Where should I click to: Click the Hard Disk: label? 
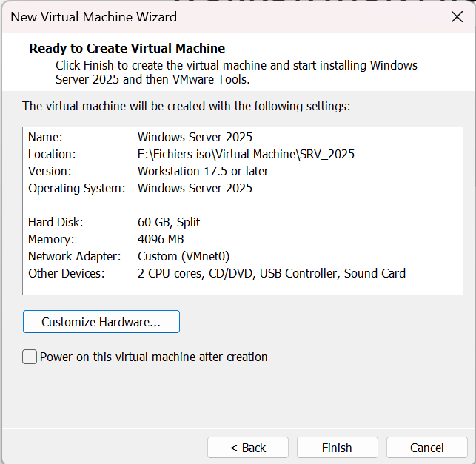(56, 222)
